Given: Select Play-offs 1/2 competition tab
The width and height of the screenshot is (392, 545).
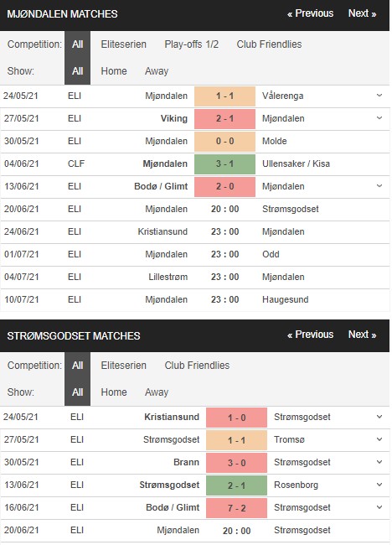Looking at the screenshot, I should [x=191, y=44].
